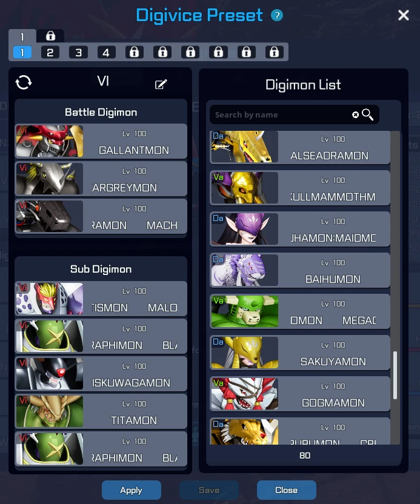The width and height of the screenshot is (420, 504).
Task: Open help question mark next to title
Action: (x=276, y=15)
